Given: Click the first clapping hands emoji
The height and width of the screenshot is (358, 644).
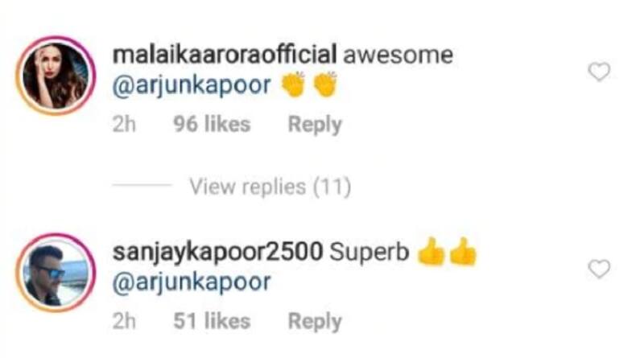Looking at the screenshot, I should coord(293,84).
